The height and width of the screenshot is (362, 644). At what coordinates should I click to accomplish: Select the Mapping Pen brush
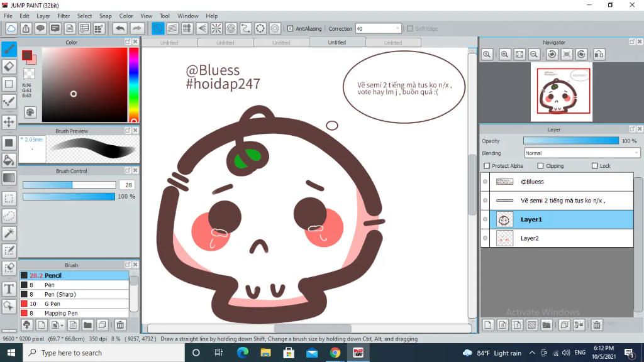74,313
